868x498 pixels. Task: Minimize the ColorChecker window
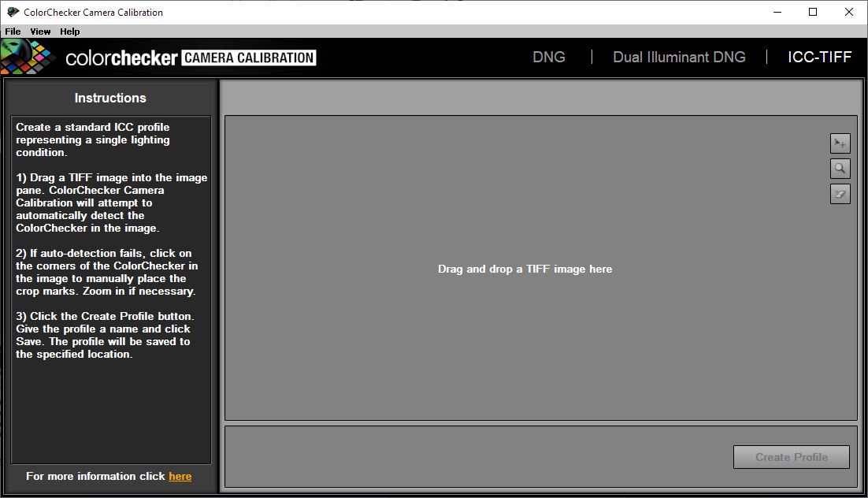click(x=777, y=12)
